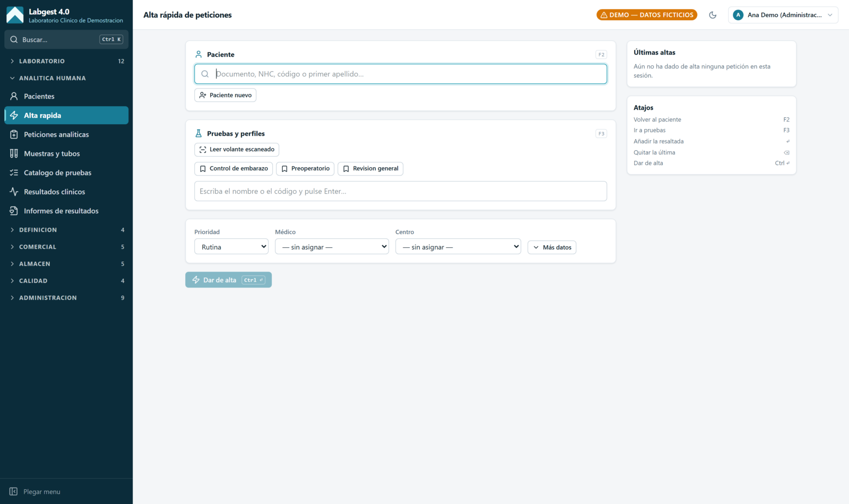Click the Paciente nuevo button

(225, 95)
